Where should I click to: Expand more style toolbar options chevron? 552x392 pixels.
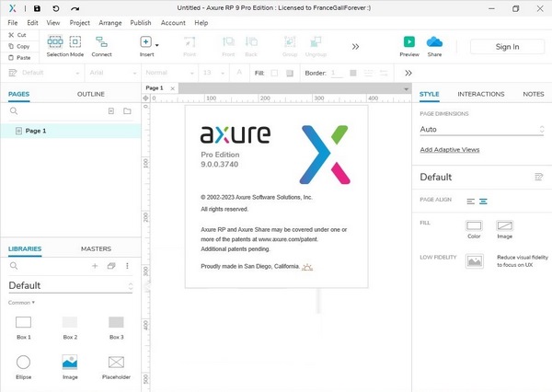(x=408, y=73)
